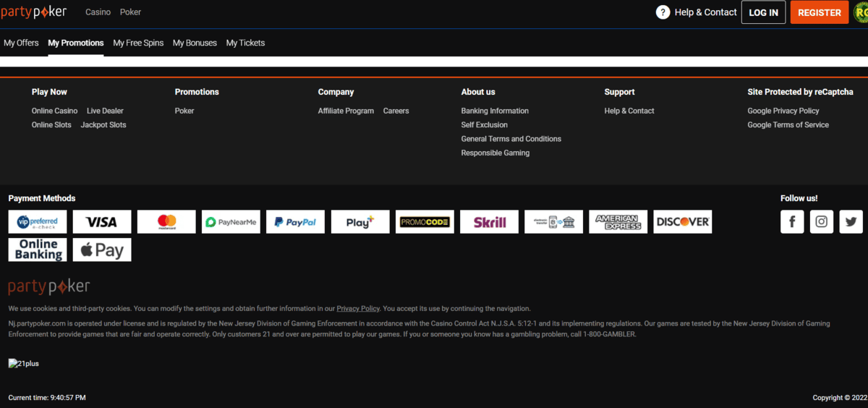Select the American Express payment icon
The width and height of the screenshot is (868, 408).
(x=618, y=222)
